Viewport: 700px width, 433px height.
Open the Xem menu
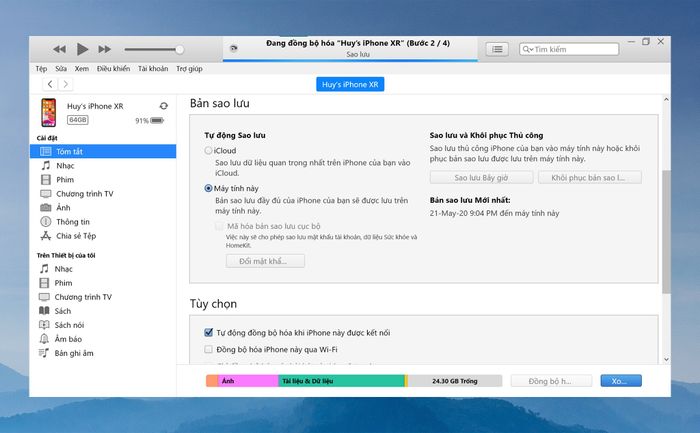(81, 68)
